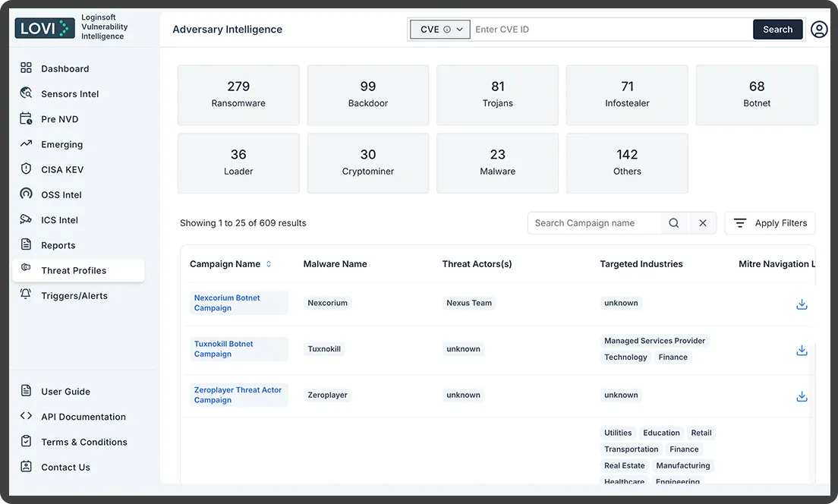Open API Documentation link
Image resolution: width=838 pixels, height=504 pixels.
[83, 417]
